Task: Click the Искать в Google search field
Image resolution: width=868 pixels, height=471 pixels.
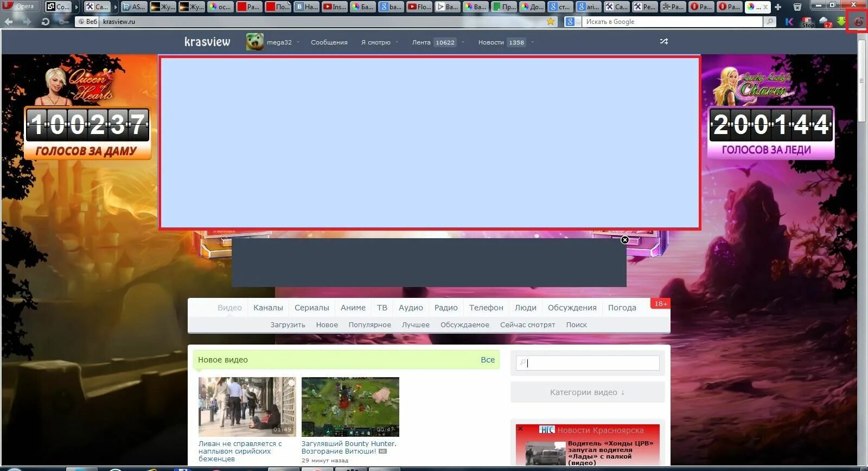Action: click(673, 22)
